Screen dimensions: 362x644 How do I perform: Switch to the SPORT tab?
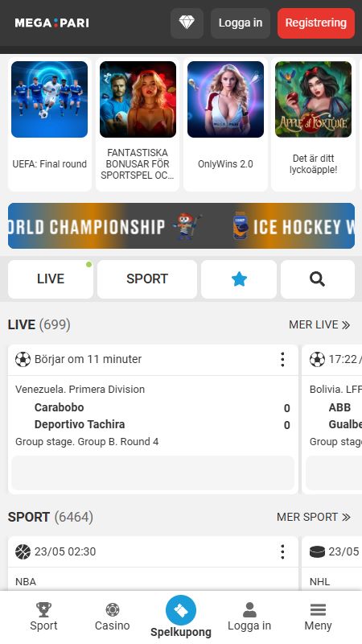tap(147, 279)
